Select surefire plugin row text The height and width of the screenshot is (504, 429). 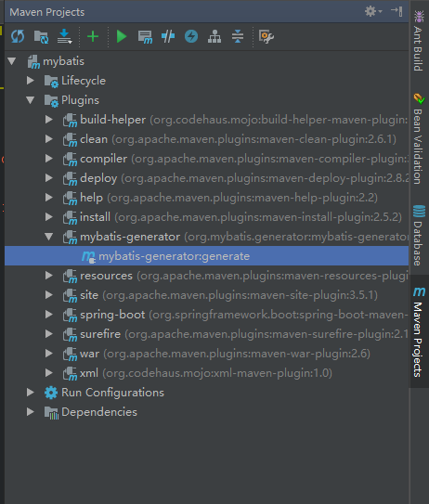coord(244,334)
